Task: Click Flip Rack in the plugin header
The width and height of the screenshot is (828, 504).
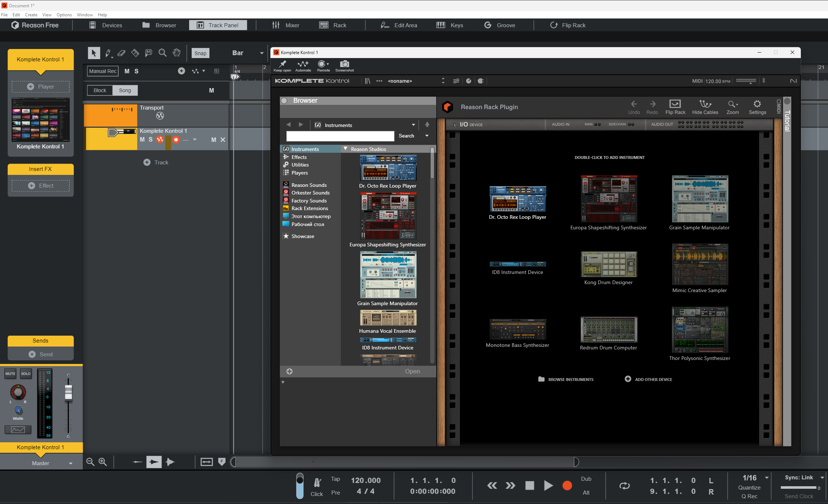Action: 675,107
